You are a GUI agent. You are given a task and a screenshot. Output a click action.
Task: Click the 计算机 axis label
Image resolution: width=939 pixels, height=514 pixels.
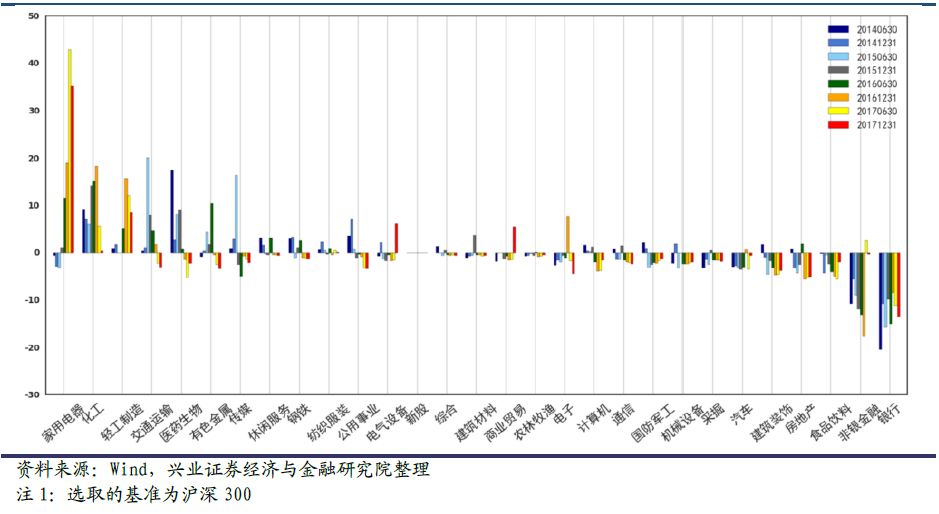tap(594, 418)
